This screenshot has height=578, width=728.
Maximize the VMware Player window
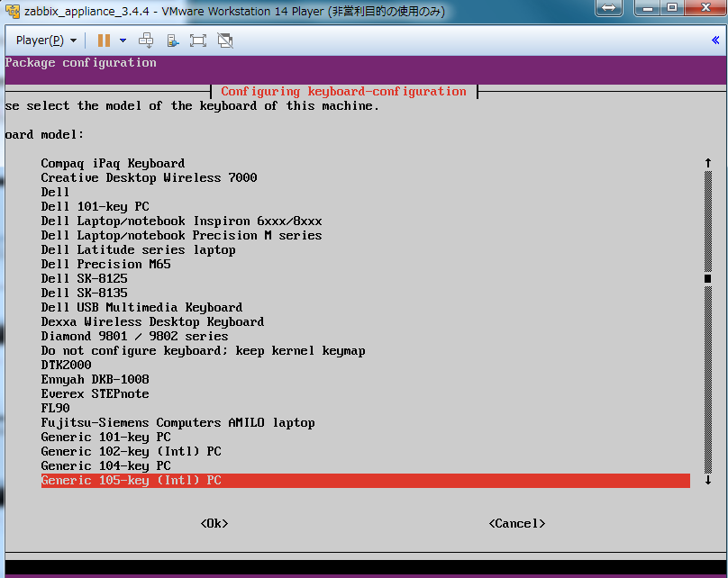(672, 8)
